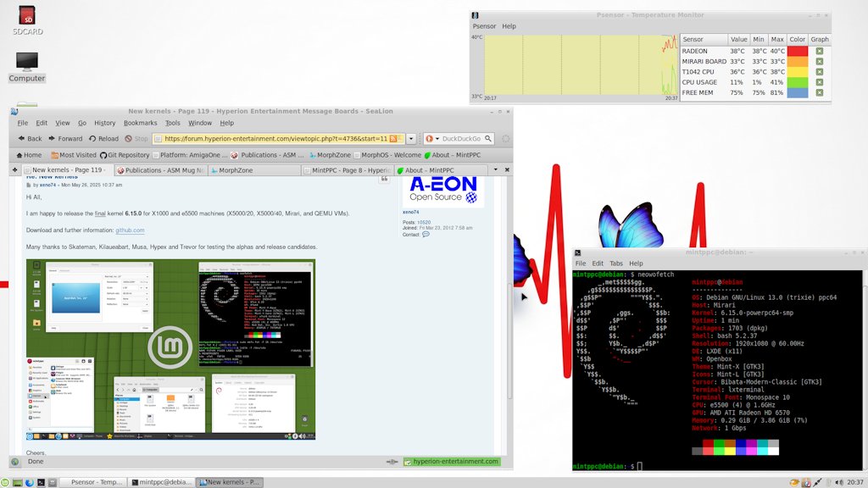Open the History menu in SeaLion
The height and width of the screenshot is (488, 868).
click(x=104, y=123)
